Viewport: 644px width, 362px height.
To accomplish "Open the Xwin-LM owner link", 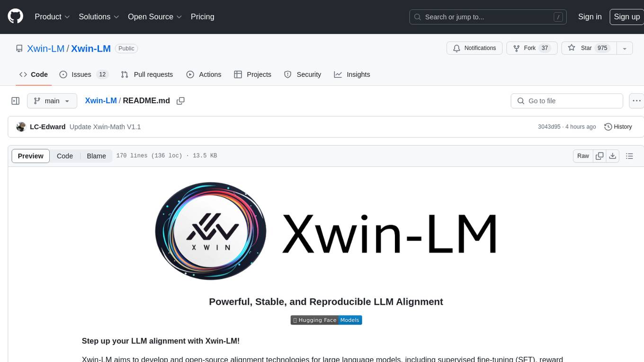I will tap(45, 48).
